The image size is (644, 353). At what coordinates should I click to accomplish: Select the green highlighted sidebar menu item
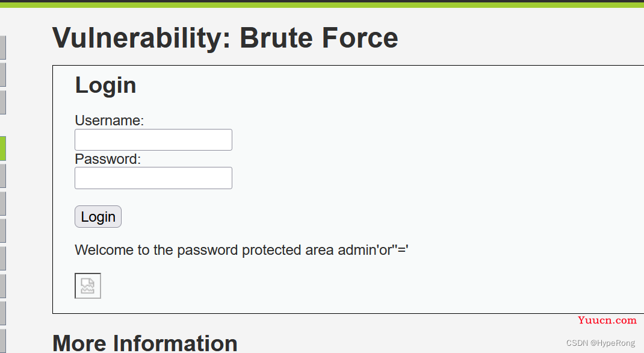(3, 148)
